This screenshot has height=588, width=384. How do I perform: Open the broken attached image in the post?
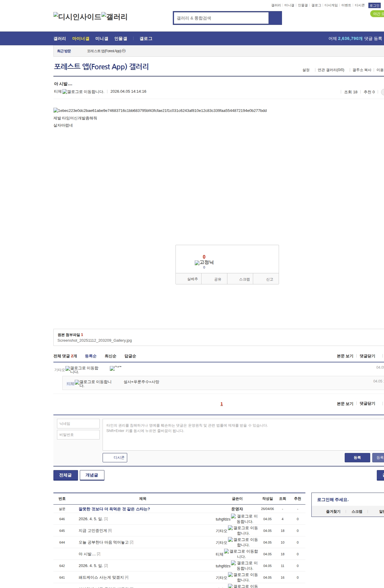(160, 111)
